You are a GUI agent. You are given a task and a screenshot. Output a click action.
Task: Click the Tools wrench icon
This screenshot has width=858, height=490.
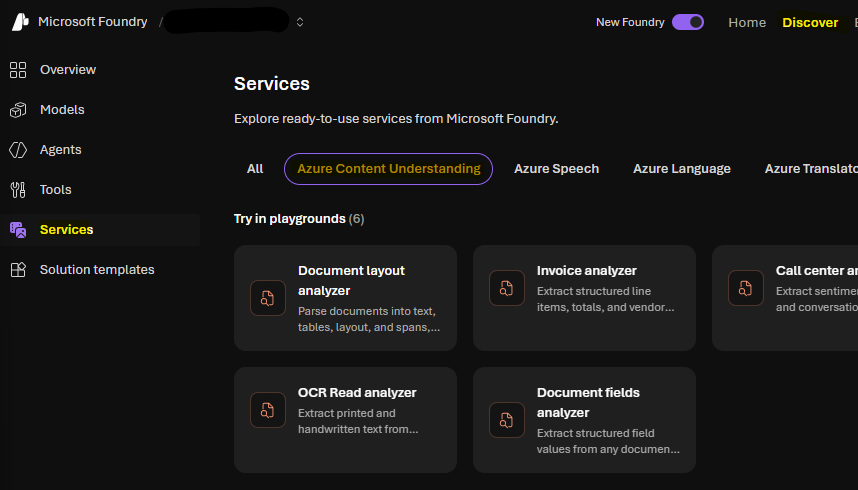pos(18,189)
